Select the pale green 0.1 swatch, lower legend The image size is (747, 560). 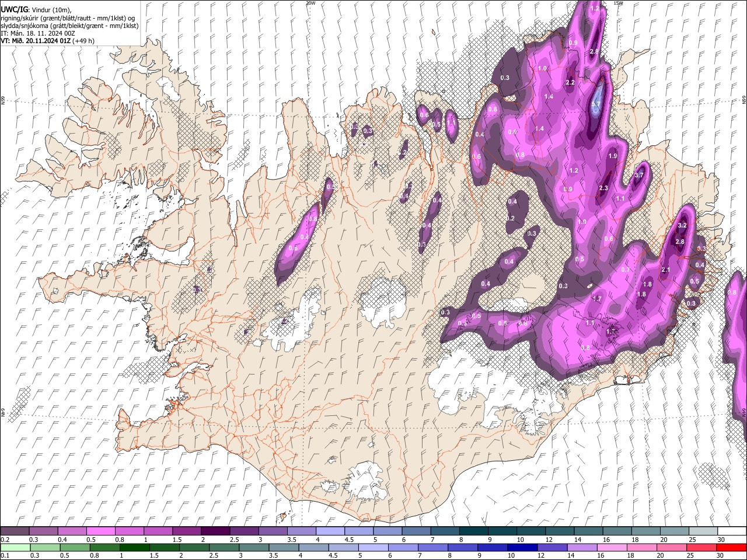coord(15,547)
